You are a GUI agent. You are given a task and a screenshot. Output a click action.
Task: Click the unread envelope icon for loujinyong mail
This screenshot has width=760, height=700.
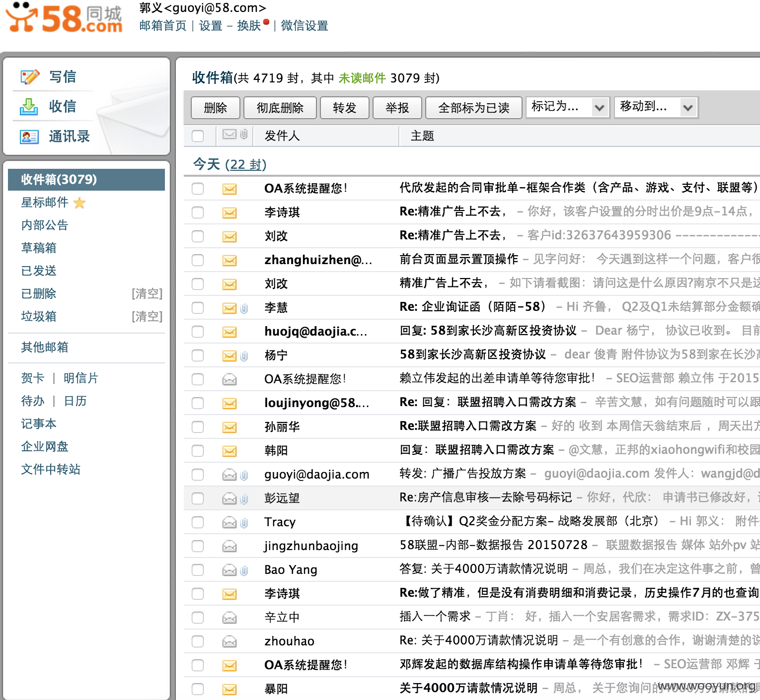[229, 404]
